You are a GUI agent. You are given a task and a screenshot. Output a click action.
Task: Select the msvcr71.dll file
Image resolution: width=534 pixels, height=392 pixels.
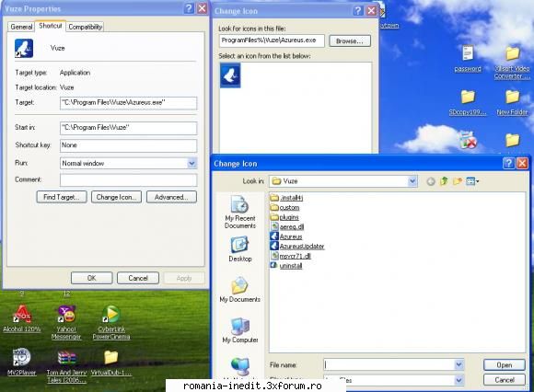[x=291, y=256]
